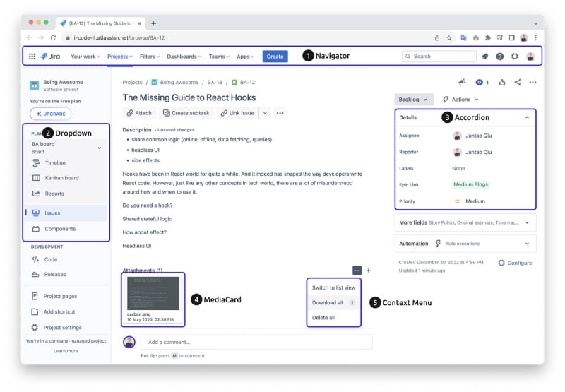Open the settings gear in top navigation
The width and height of the screenshot is (565, 392).
[x=515, y=57]
